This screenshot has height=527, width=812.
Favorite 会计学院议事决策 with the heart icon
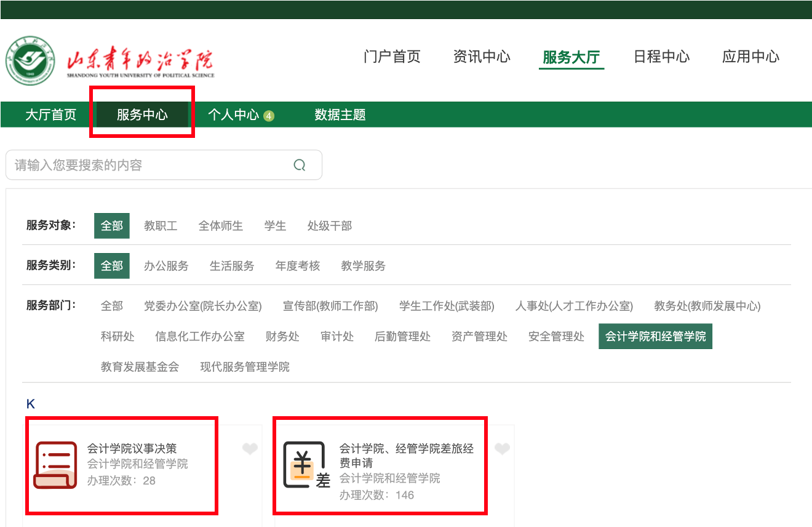[250, 449]
